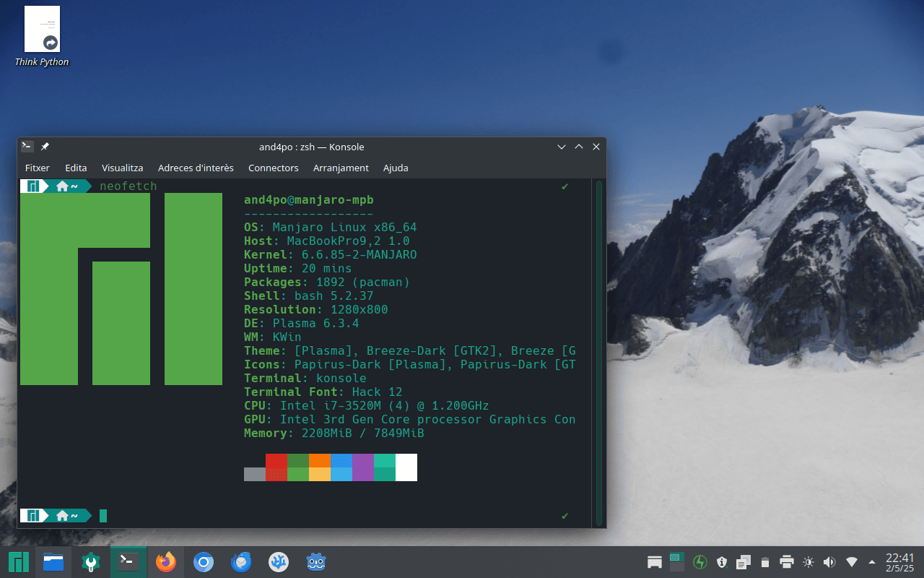Click the Host: MacBookPro9,2 line
924x578 pixels.
[327, 241]
